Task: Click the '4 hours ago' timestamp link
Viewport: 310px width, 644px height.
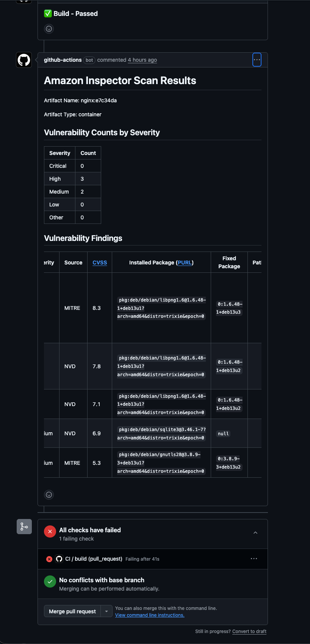Action: (142, 60)
